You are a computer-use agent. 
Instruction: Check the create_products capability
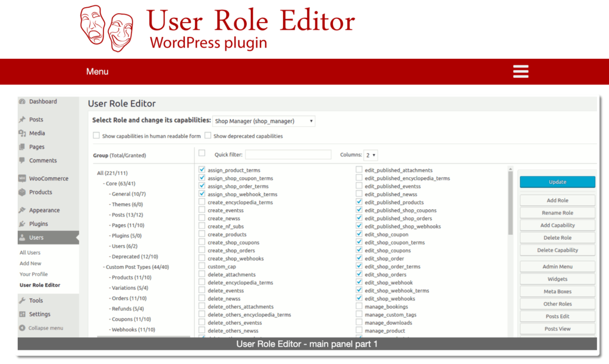[x=202, y=234]
